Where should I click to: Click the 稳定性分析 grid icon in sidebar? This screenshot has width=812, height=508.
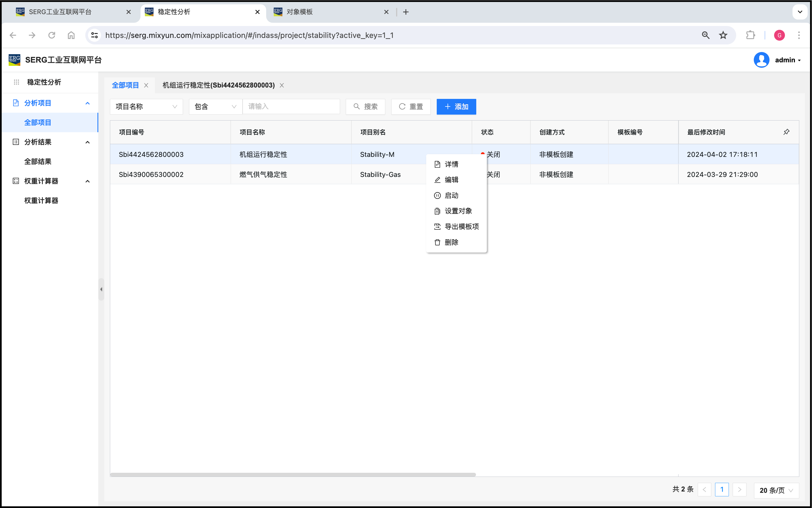(x=16, y=82)
